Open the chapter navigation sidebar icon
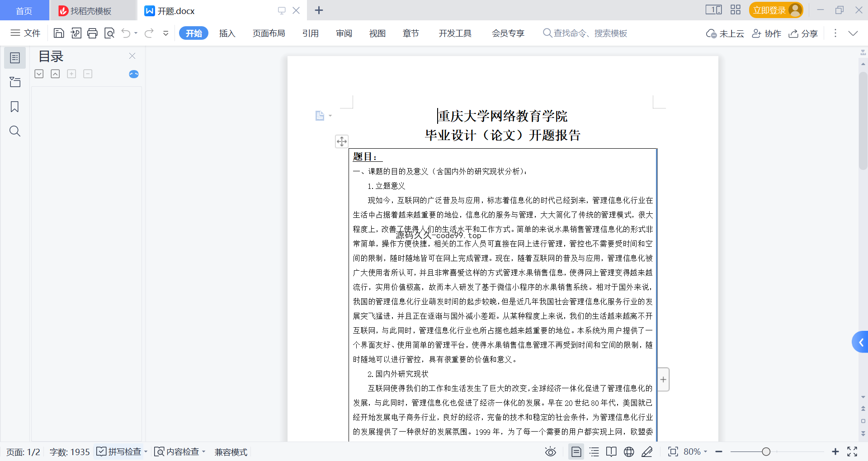Screen dimensions: 868x461 pyautogui.click(x=15, y=82)
